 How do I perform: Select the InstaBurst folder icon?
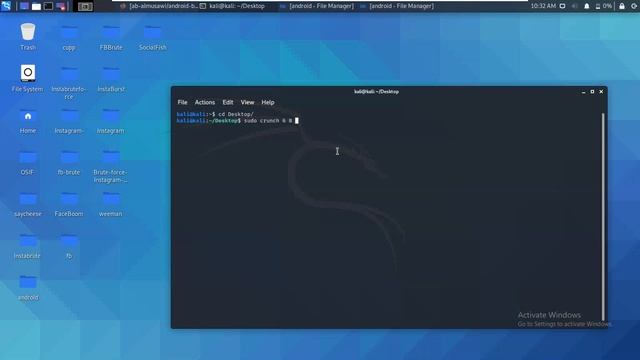[111, 78]
